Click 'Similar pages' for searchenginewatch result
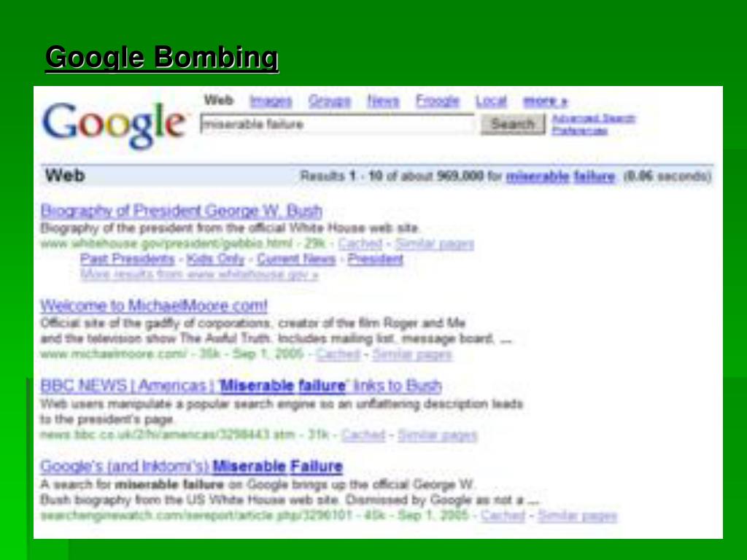Viewport: 747px width, 560px height. 578,516
